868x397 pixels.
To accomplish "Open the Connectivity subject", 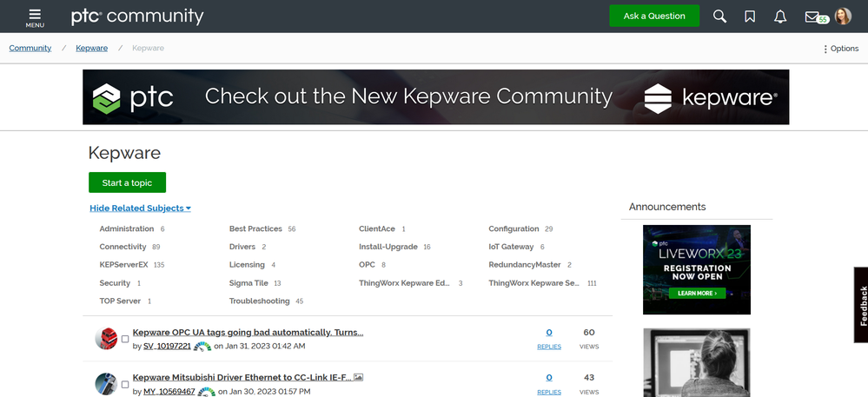I will tap(123, 247).
